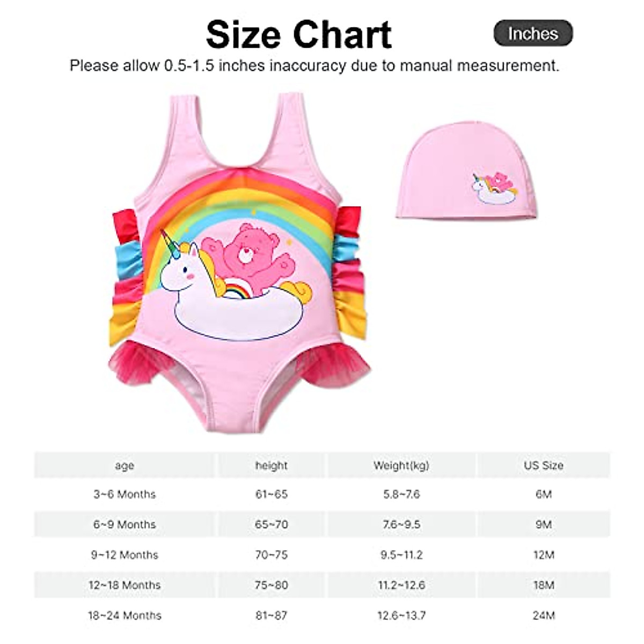Click the manual measurement inaccuracy note
Screen dimensions: 644x644
pos(314,65)
